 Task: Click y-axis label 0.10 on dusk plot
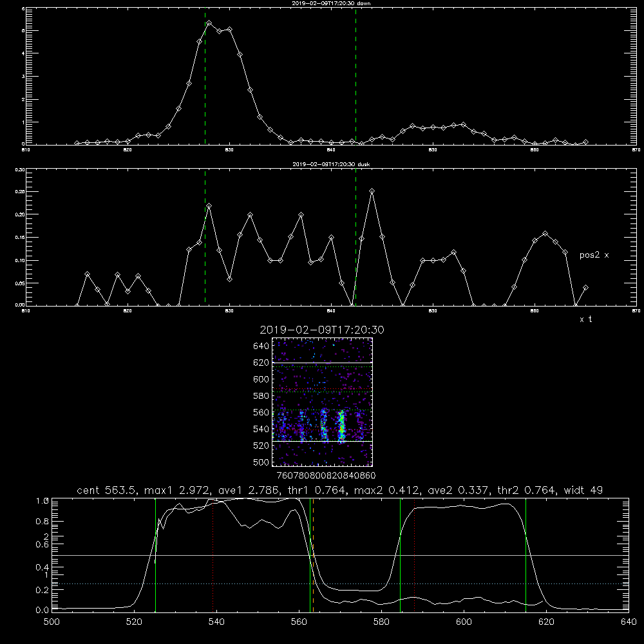(x=20, y=260)
